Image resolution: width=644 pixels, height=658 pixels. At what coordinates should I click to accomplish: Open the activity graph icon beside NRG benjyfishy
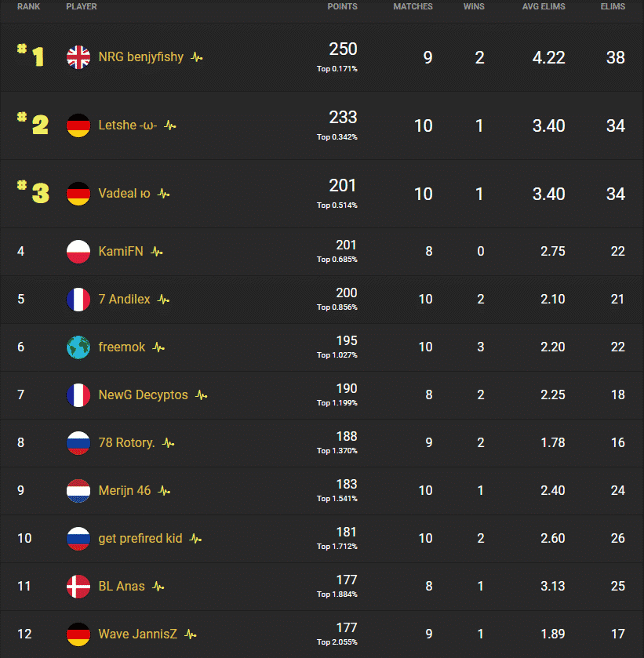click(x=196, y=56)
